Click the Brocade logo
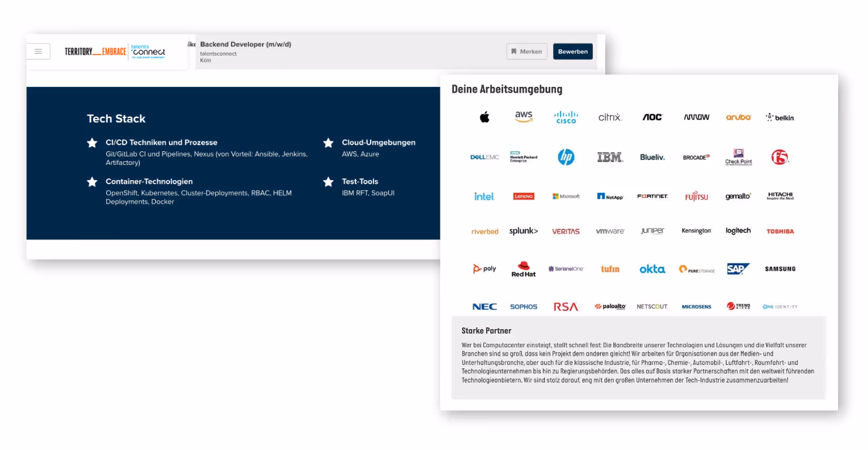The height and width of the screenshot is (450, 868). pos(696,157)
